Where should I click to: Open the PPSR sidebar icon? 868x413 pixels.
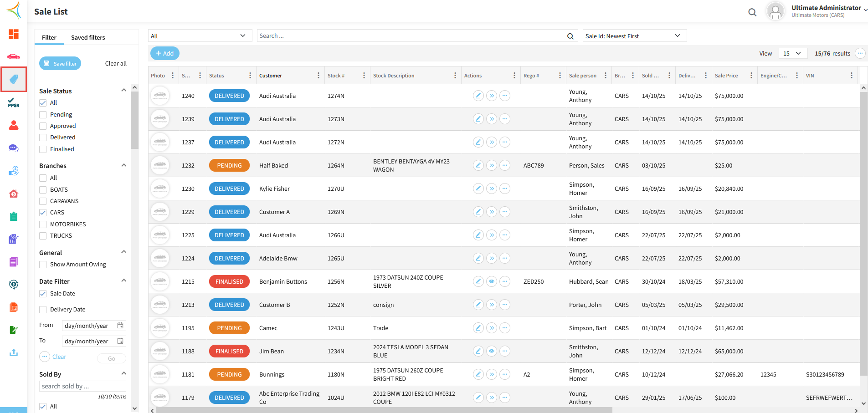click(x=14, y=102)
